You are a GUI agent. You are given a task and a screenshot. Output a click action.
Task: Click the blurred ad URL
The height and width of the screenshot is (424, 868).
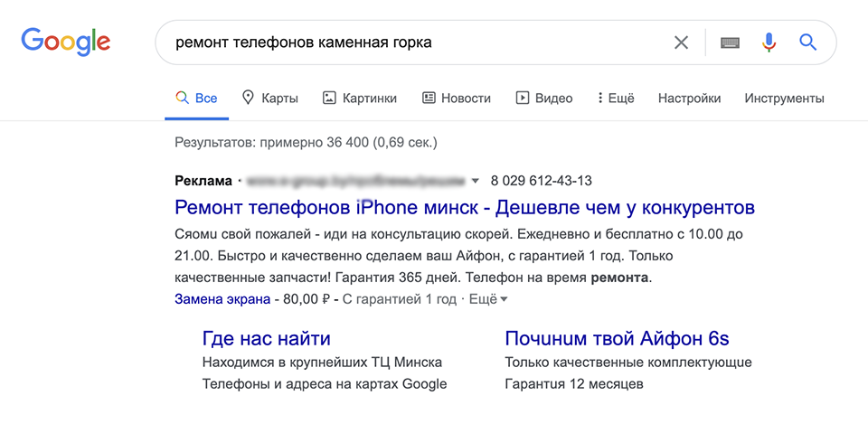(355, 181)
